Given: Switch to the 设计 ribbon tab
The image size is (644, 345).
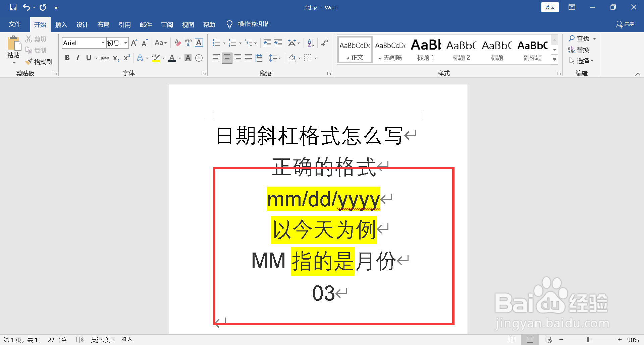Looking at the screenshot, I should tap(82, 24).
